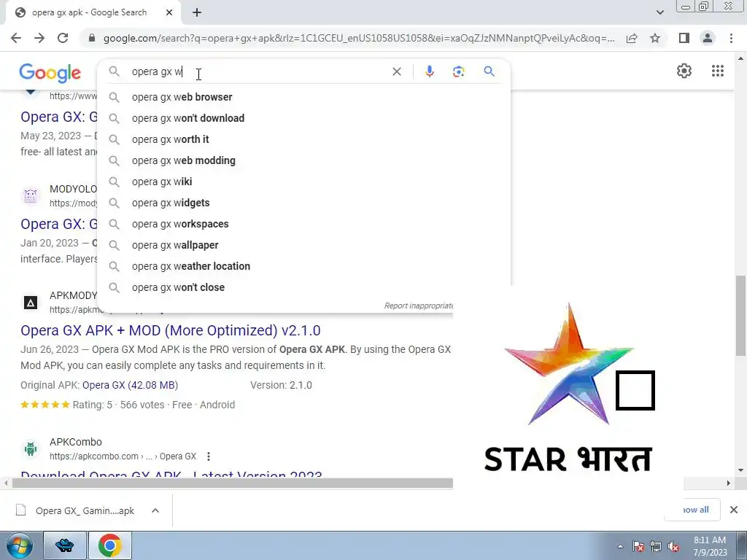Select suggestion 'opera gx wallpaper'
Viewport: 747px width, 560px height.
[303, 245]
